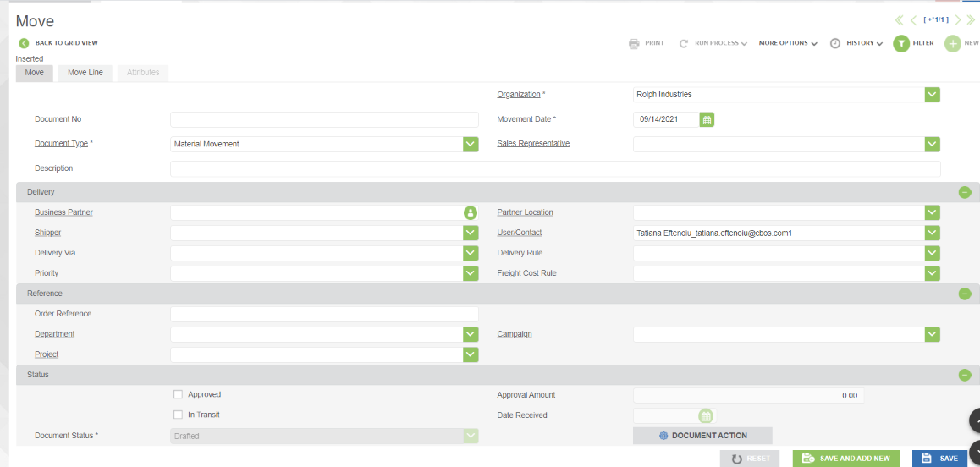
Task: Click the Print icon
Action: click(x=634, y=43)
